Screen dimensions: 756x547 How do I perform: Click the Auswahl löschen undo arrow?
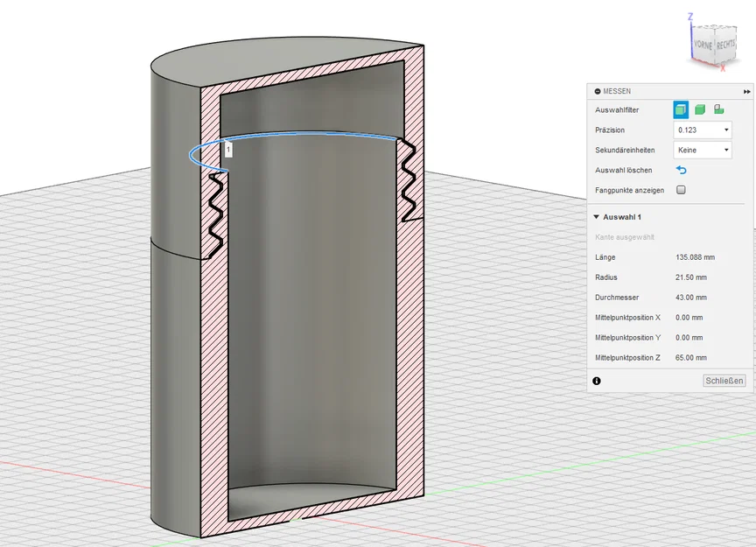click(681, 170)
